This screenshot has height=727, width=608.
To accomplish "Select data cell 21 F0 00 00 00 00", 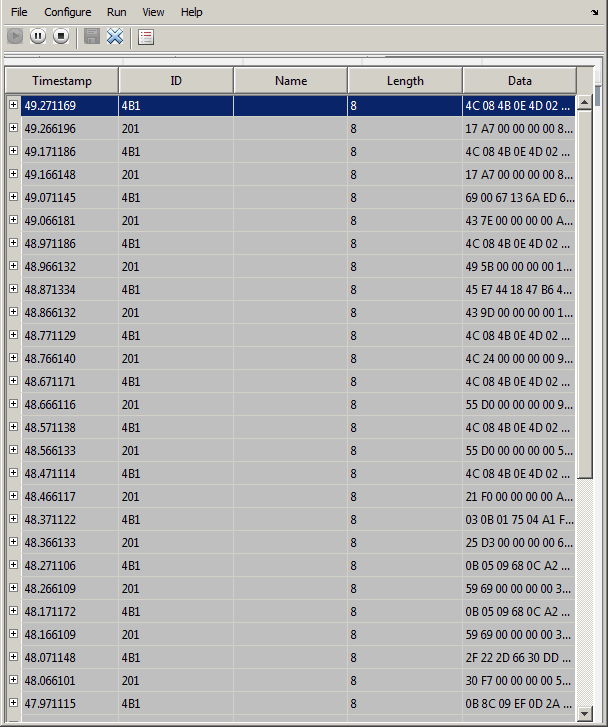I will 519,497.
